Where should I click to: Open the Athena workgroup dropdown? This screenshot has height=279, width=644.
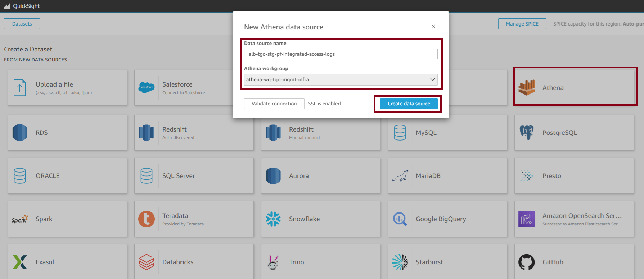pos(341,79)
